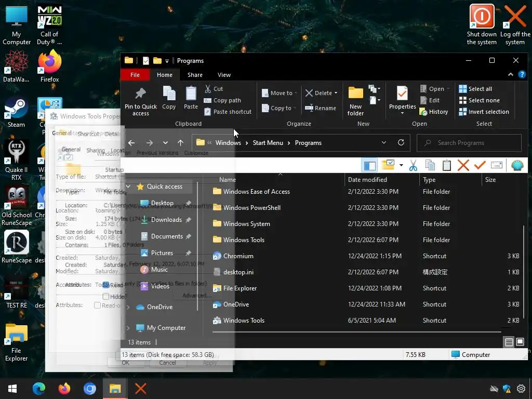Expand the My Computer tree node
Screen dimensions: 532x399
[x=128, y=328]
